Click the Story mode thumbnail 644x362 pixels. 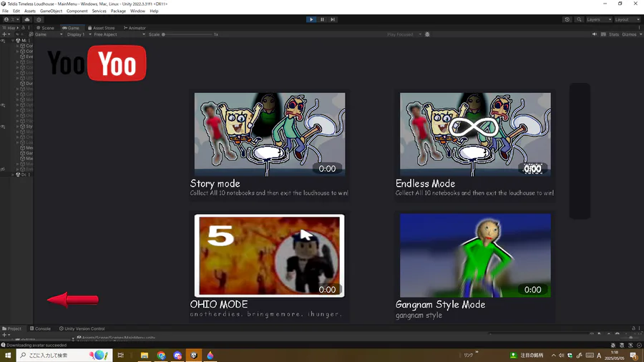tap(270, 134)
